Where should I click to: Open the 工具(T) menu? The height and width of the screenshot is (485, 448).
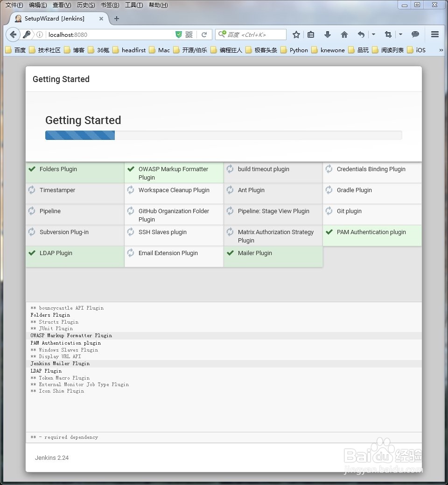click(x=134, y=5)
